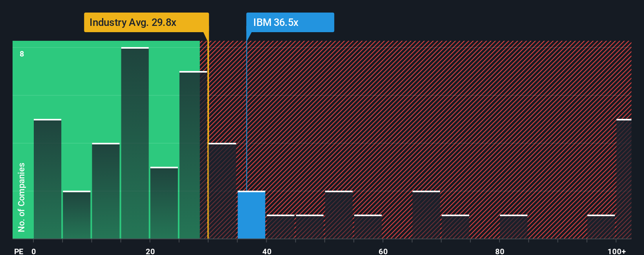Click the bar at PE 45 to 50
Viewport: 644px width, 255px height.
pyautogui.click(x=310, y=227)
